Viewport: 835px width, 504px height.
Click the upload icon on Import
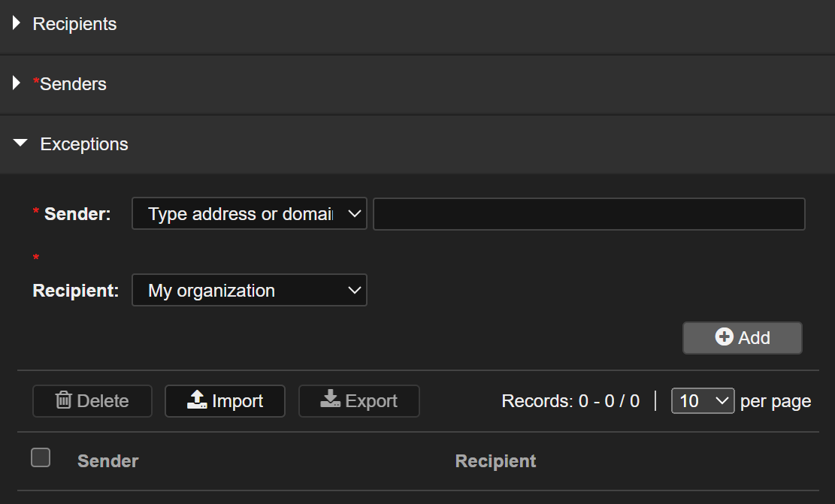197,400
